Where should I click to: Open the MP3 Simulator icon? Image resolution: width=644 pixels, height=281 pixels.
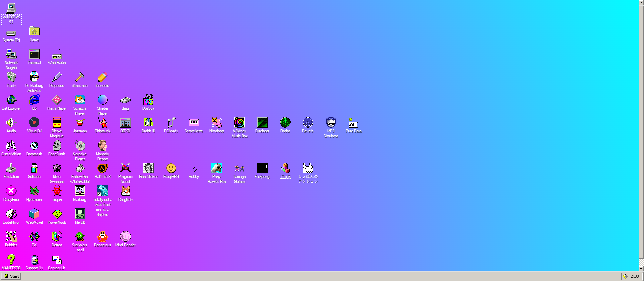click(x=331, y=123)
